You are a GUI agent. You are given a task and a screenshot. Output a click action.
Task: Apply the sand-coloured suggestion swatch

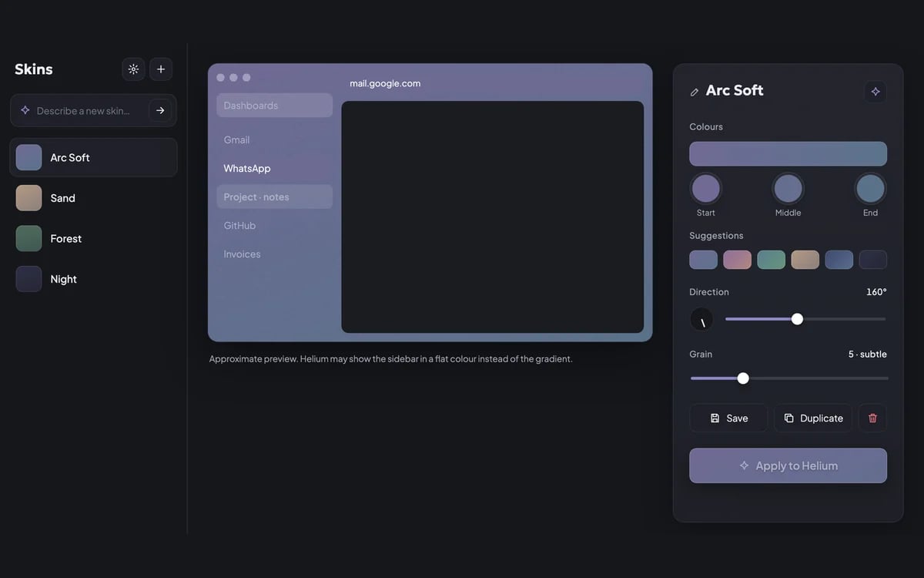click(805, 260)
